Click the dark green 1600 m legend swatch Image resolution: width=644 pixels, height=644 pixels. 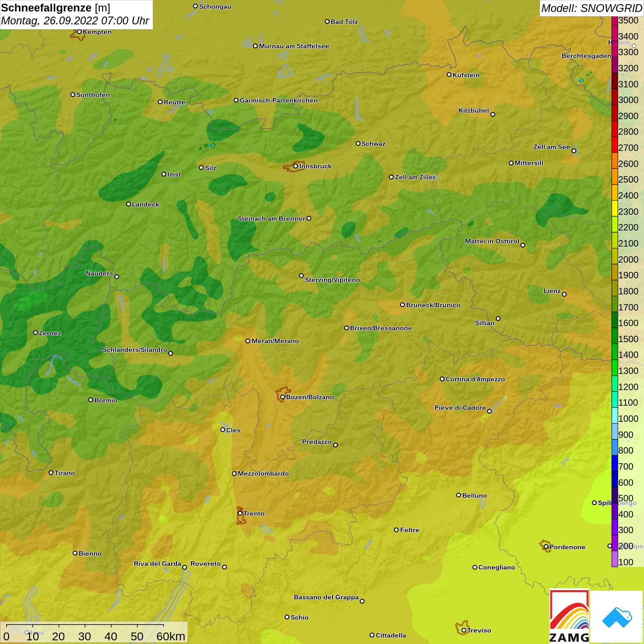pyautogui.click(x=615, y=320)
